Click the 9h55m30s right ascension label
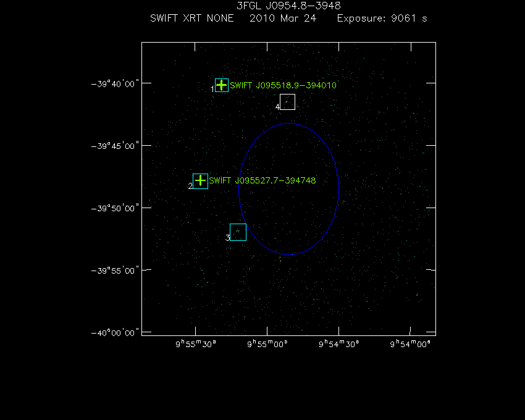 [196, 344]
